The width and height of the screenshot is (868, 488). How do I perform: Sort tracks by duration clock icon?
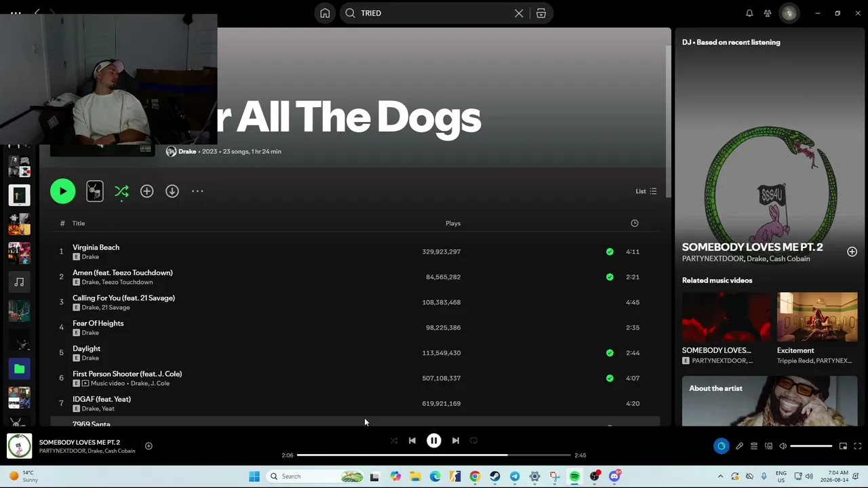tap(635, 223)
